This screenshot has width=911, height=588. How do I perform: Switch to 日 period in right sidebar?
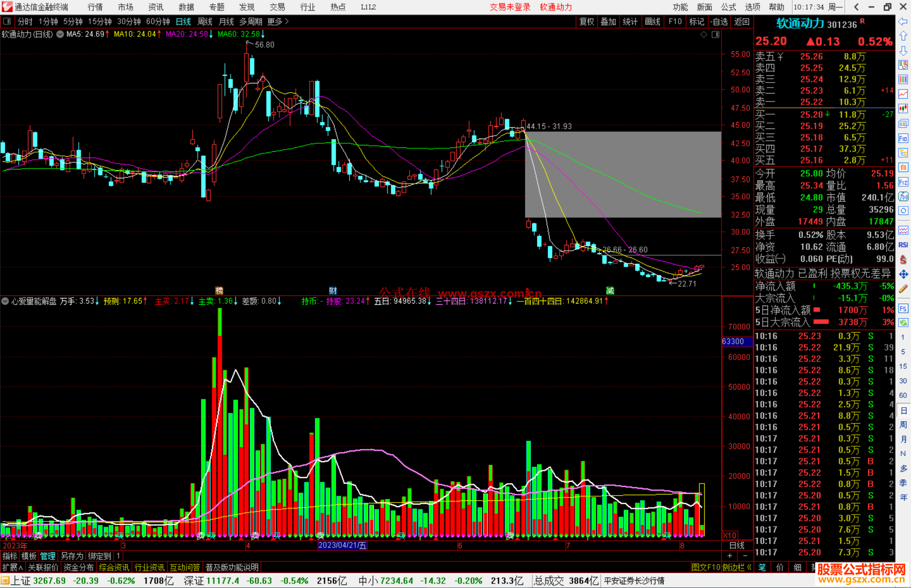pos(903,410)
